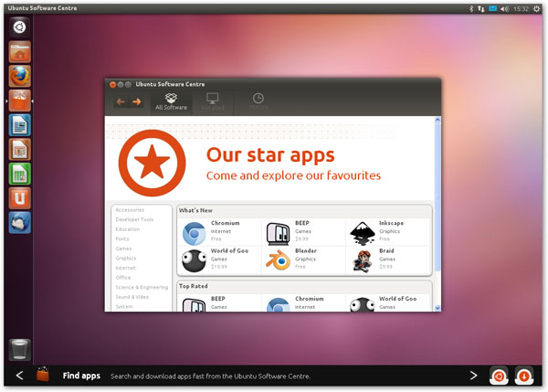Open Ubuntu One from the launcher

(x=19, y=198)
